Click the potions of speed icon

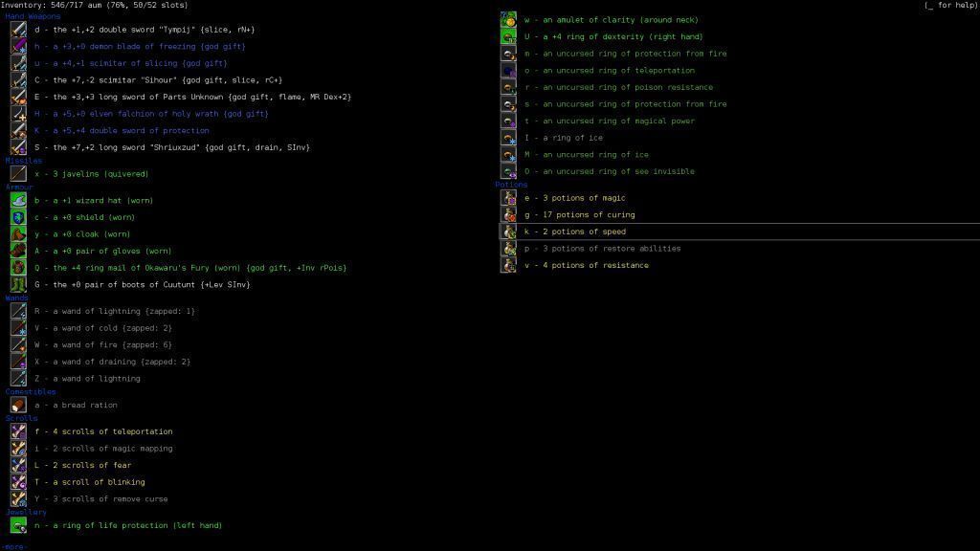point(508,231)
